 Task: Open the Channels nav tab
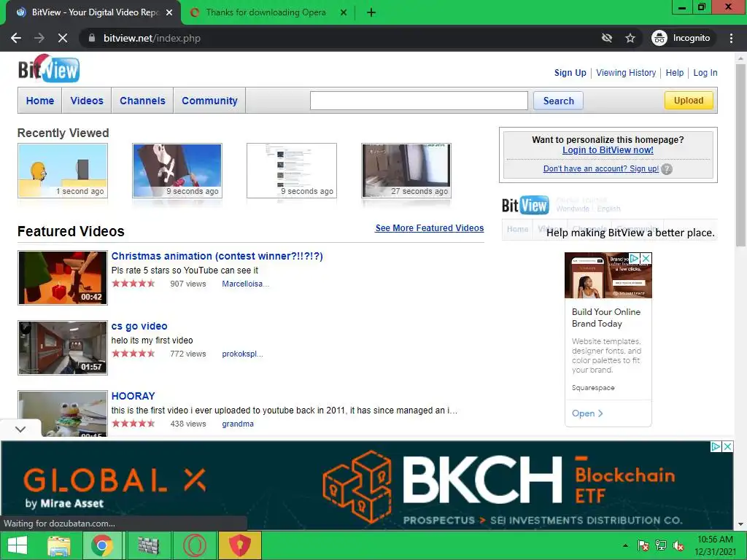pos(142,101)
